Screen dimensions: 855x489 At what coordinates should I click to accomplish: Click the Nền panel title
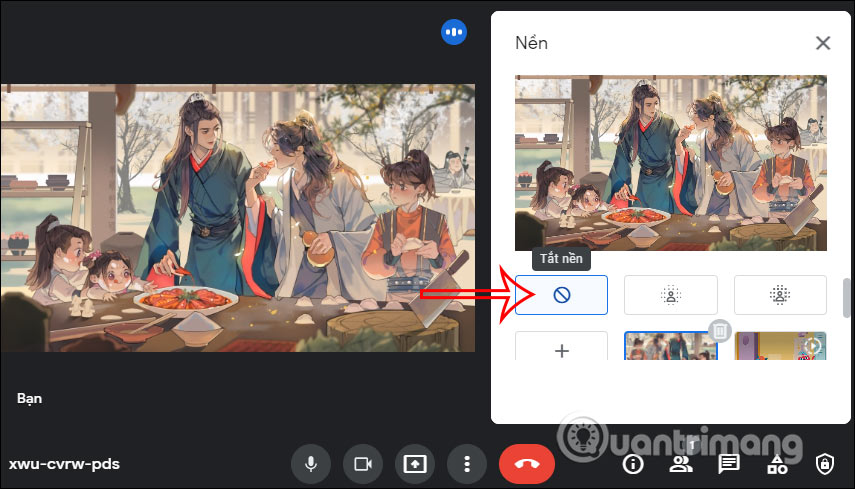point(531,43)
